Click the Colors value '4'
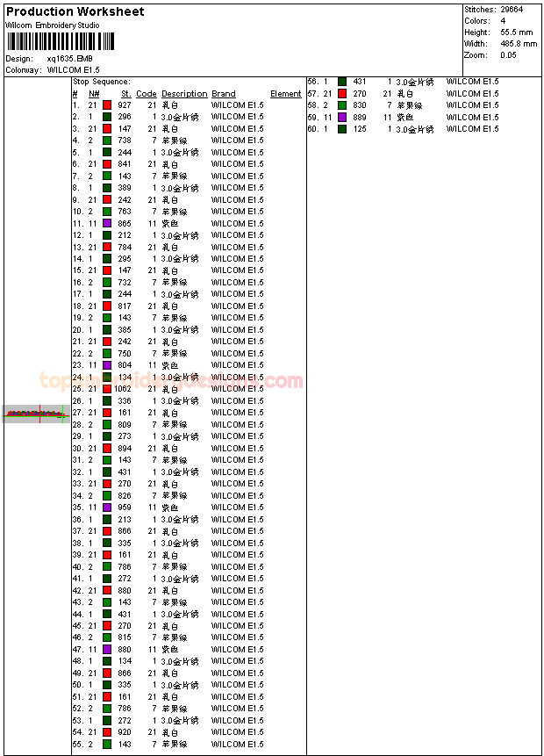 pos(503,21)
